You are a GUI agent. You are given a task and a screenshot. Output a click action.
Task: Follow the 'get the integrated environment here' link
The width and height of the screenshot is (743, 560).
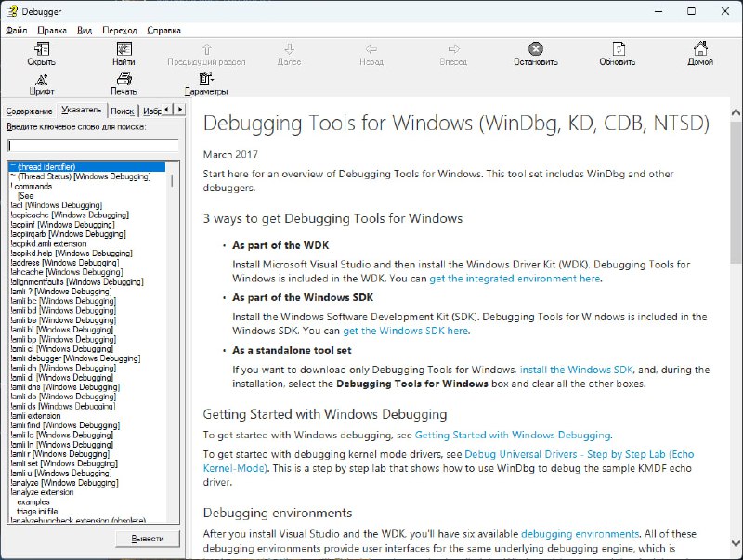coord(515,279)
